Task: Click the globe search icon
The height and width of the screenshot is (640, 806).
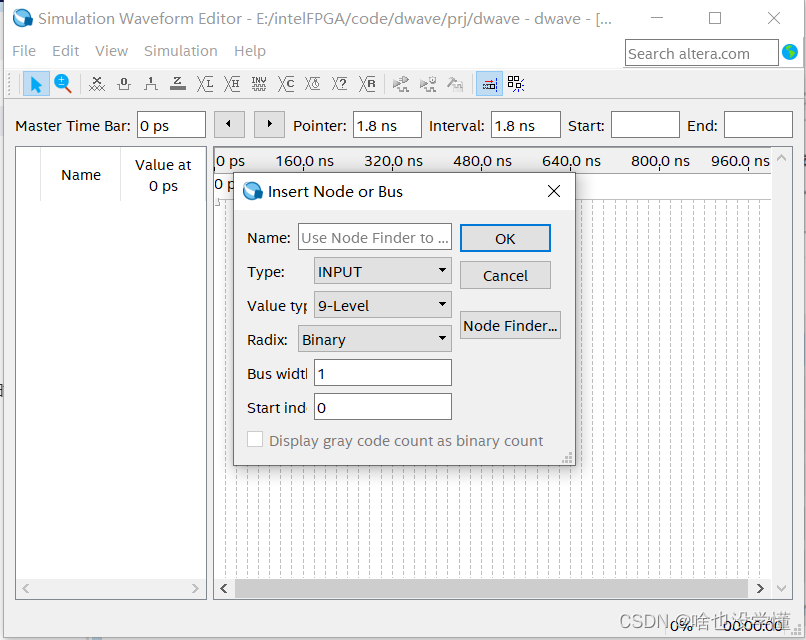Action: click(790, 52)
